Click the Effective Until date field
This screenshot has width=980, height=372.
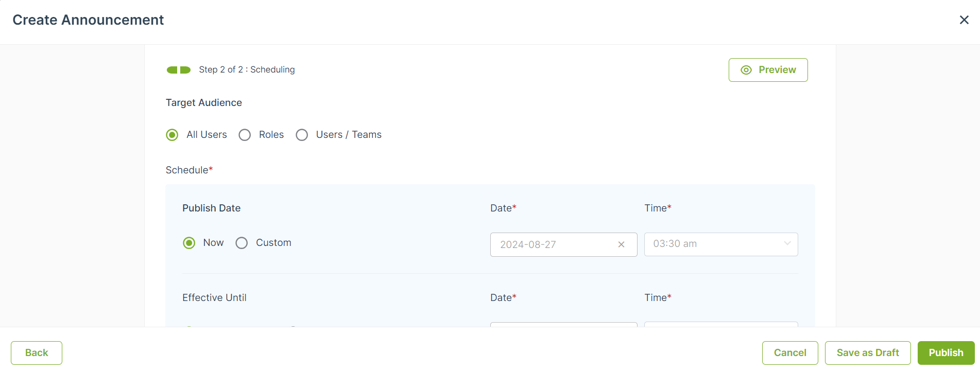[x=563, y=324]
